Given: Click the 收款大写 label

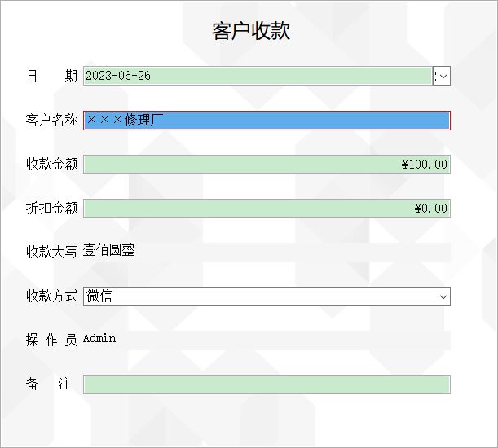Looking at the screenshot, I should pyautogui.click(x=52, y=252).
